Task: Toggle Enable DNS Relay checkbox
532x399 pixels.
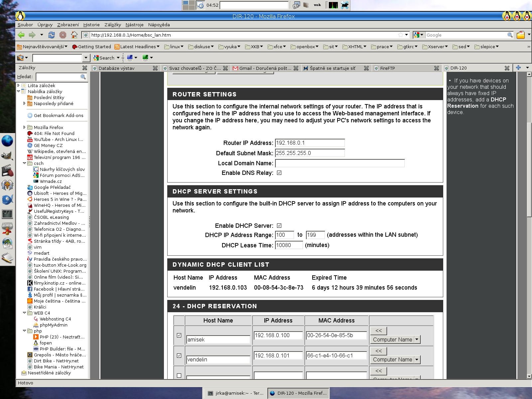Action: pyautogui.click(x=279, y=173)
